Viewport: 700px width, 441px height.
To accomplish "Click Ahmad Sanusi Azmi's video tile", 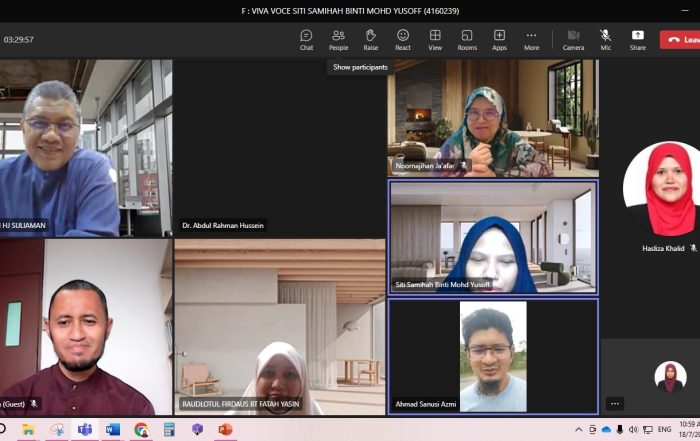I will (493, 356).
